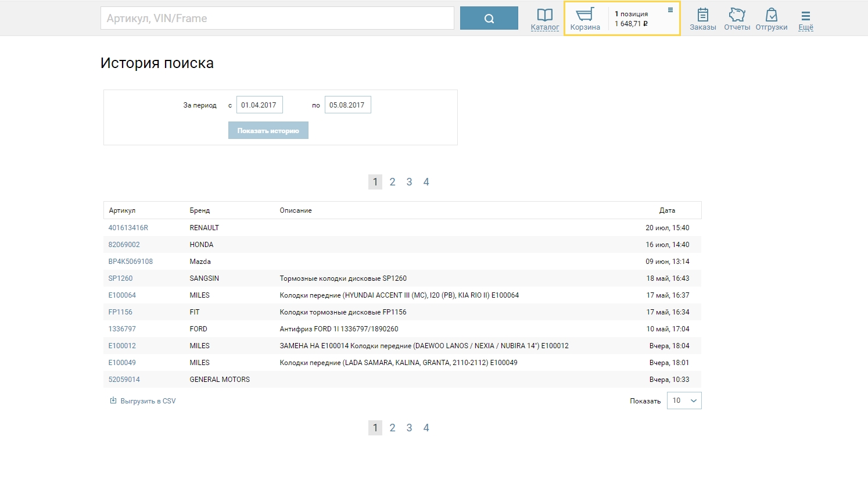The image size is (868, 479).
Task: Open article FP1156 link
Action: pos(120,312)
